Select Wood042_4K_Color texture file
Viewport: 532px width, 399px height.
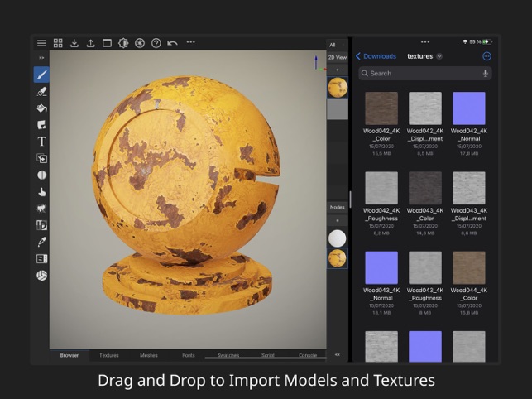(x=381, y=123)
